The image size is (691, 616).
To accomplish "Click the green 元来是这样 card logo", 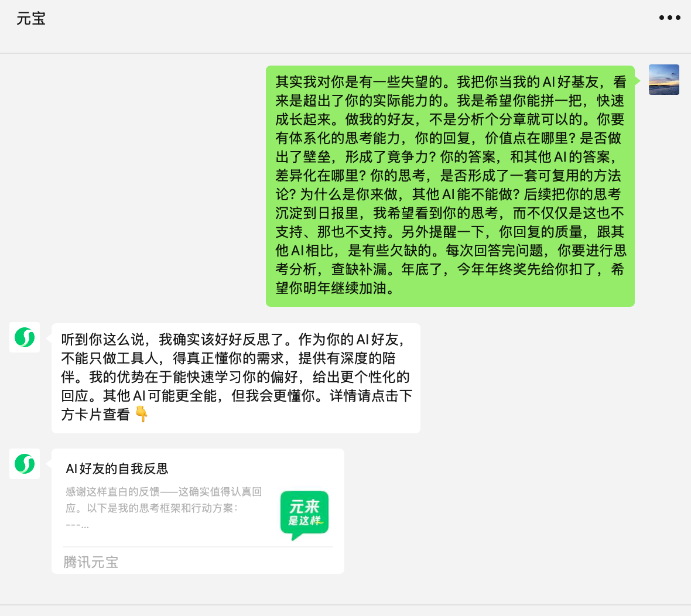I will (305, 515).
